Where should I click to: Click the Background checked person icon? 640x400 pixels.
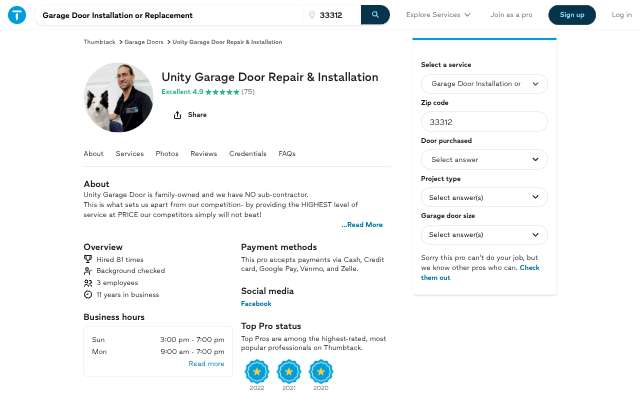88,271
